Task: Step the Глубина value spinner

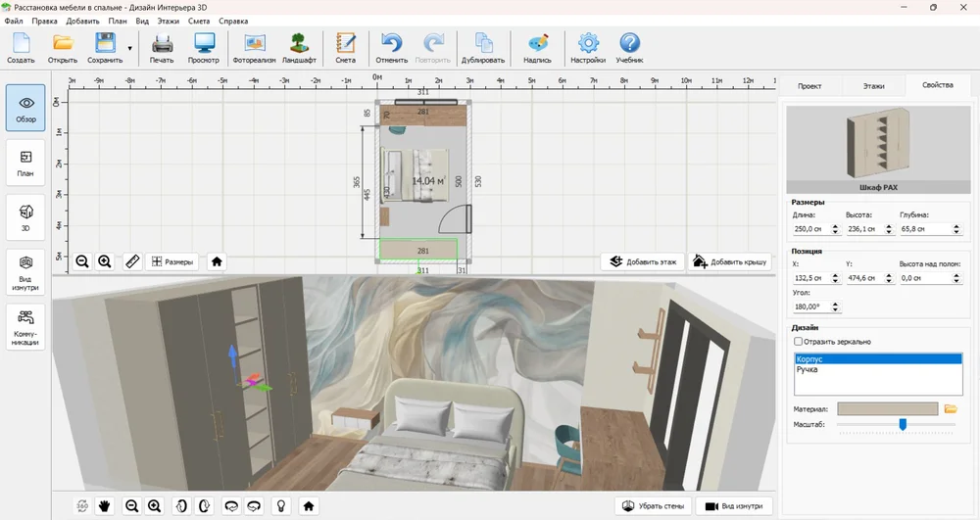Action: pyautogui.click(x=956, y=229)
